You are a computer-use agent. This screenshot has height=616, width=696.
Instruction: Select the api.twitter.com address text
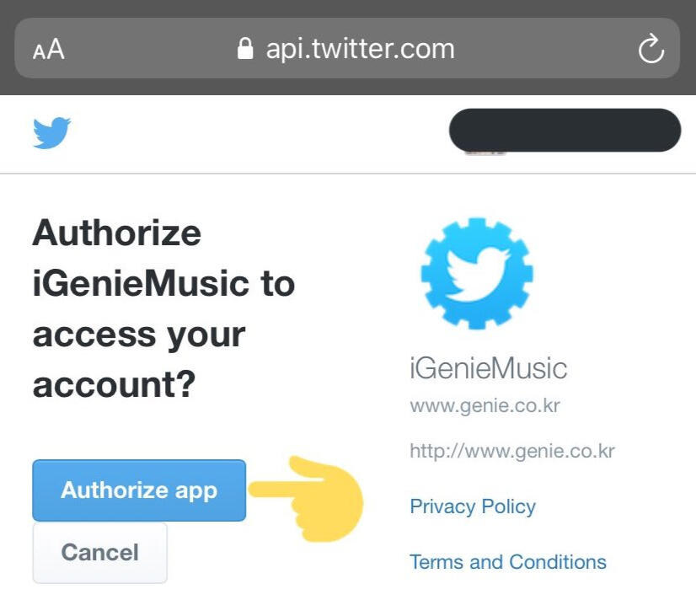pos(360,49)
